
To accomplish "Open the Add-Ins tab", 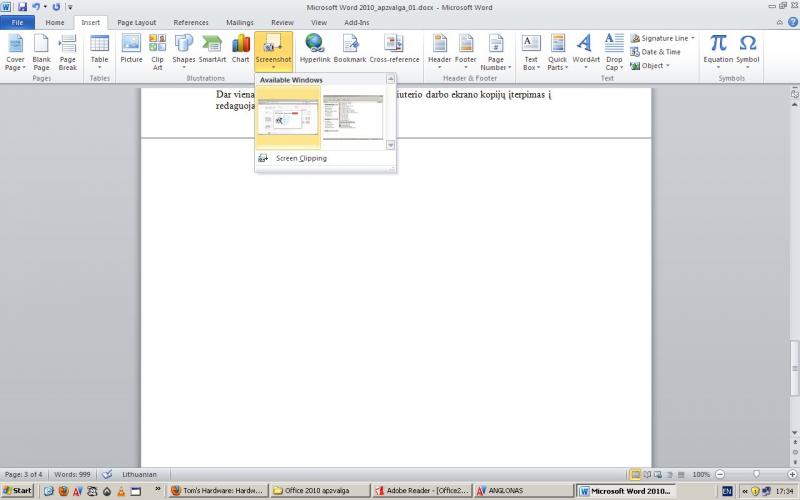I will (357, 22).
